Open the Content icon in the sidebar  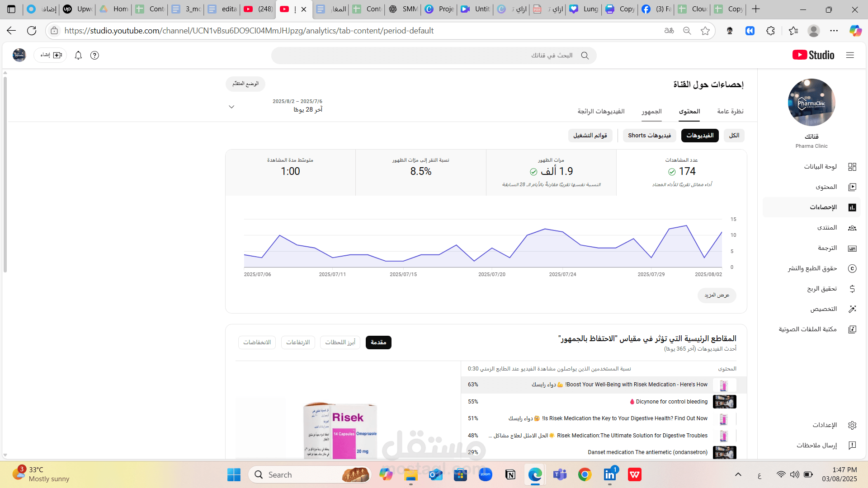852,187
